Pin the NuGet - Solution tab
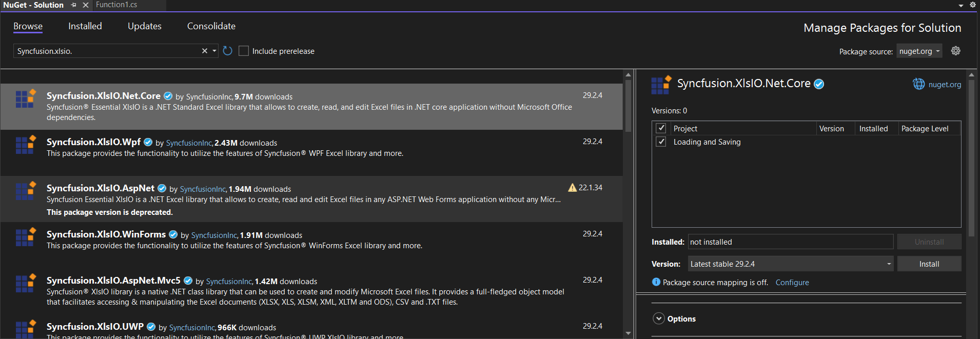Viewport: 980px width, 339px height. pyautogui.click(x=74, y=5)
